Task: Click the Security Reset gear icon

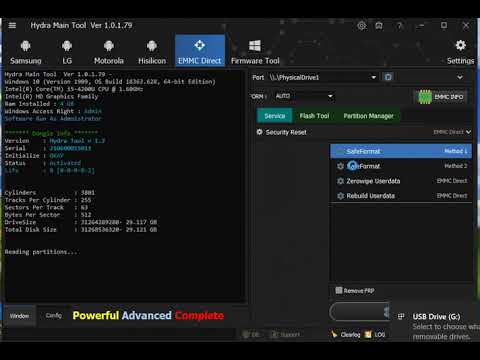Action: click(260, 132)
